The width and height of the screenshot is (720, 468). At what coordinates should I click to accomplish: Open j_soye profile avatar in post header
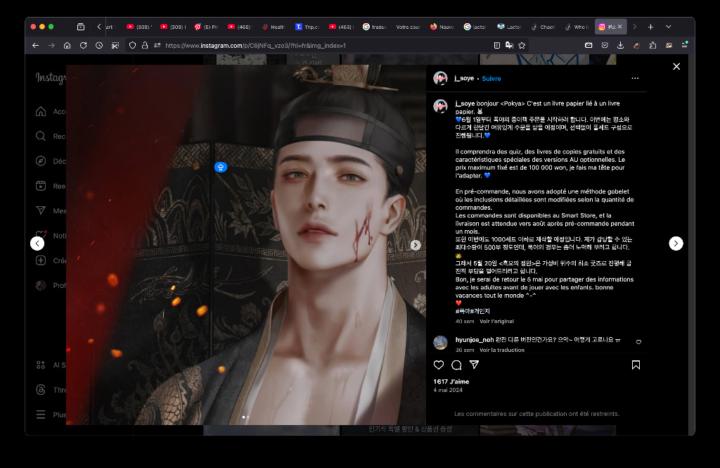coord(440,78)
